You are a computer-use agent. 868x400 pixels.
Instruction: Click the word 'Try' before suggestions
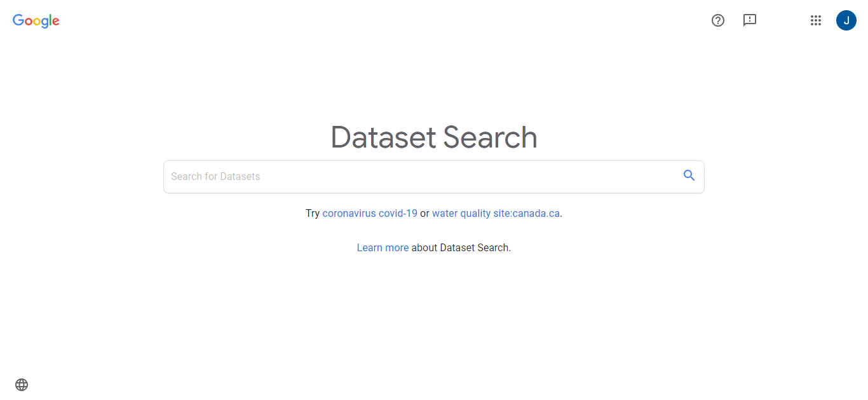click(313, 214)
